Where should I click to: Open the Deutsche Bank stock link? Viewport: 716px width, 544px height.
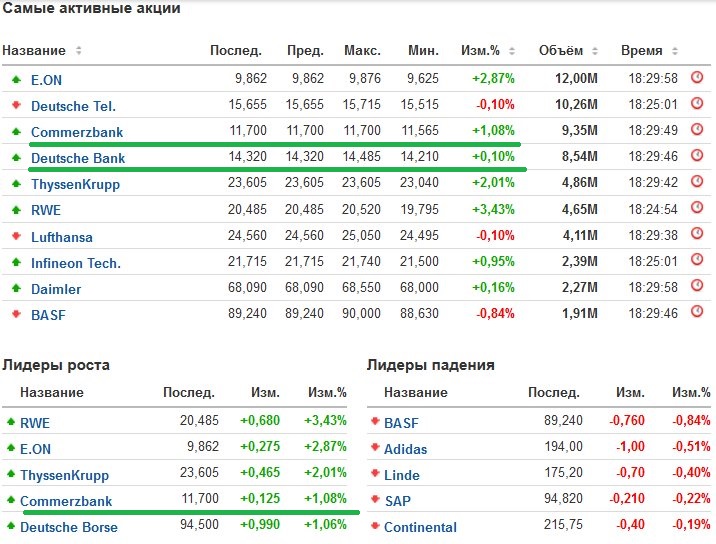(x=77, y=158)
